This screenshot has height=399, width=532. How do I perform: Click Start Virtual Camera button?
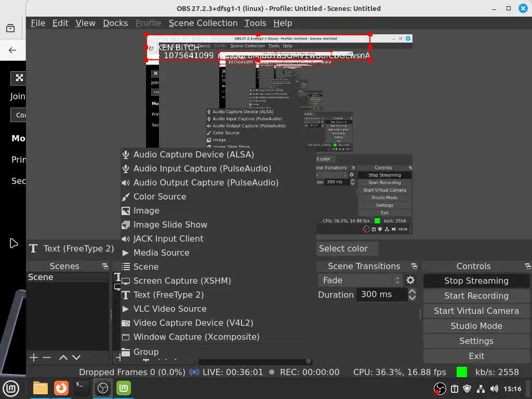pyautogui.click(x=476, y=311)
